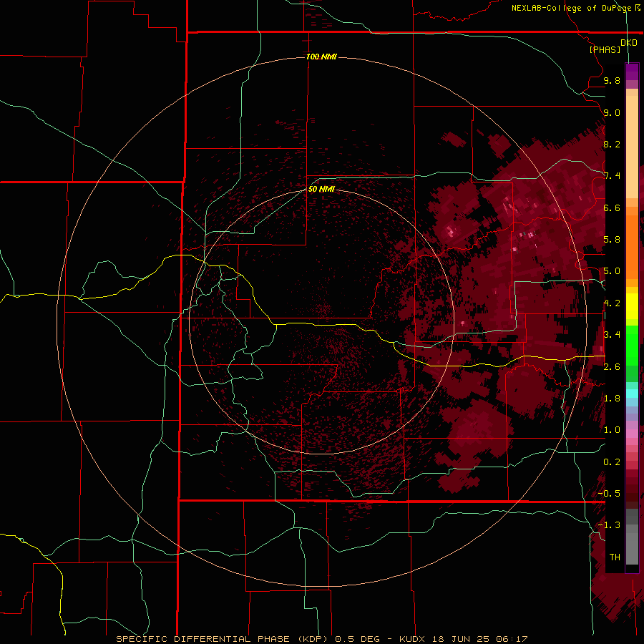Screen dimensions: 644x644
Task: Click the Specific Differential Phase caption at bottom
Action: [321, 639]
